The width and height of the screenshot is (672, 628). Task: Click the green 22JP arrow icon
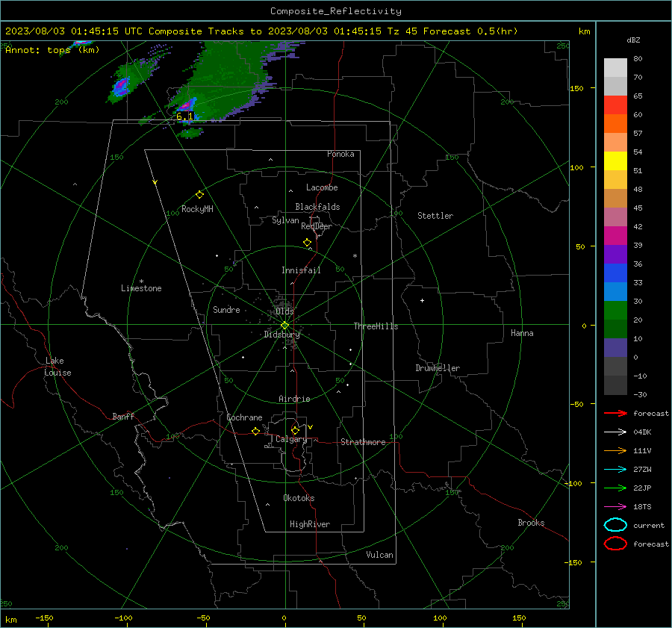(615, 488)
